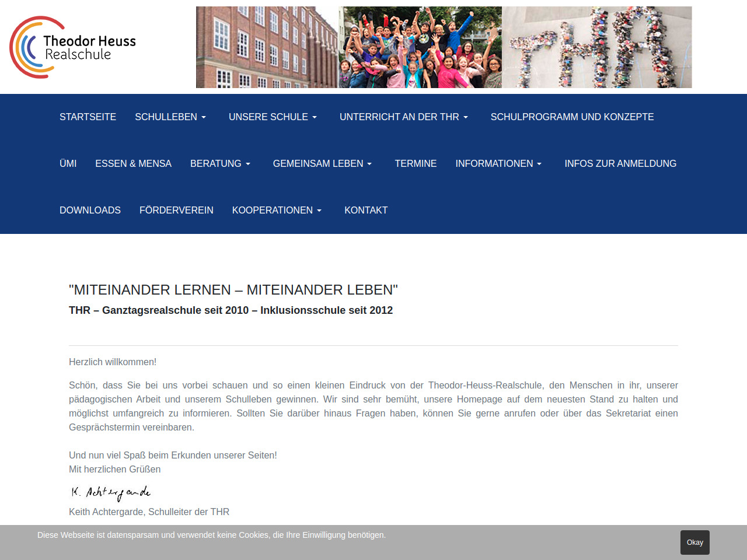Screen dimensions: 747x560
Task: Navigate to the ÜMI page
Action: [x=68, y=163]
